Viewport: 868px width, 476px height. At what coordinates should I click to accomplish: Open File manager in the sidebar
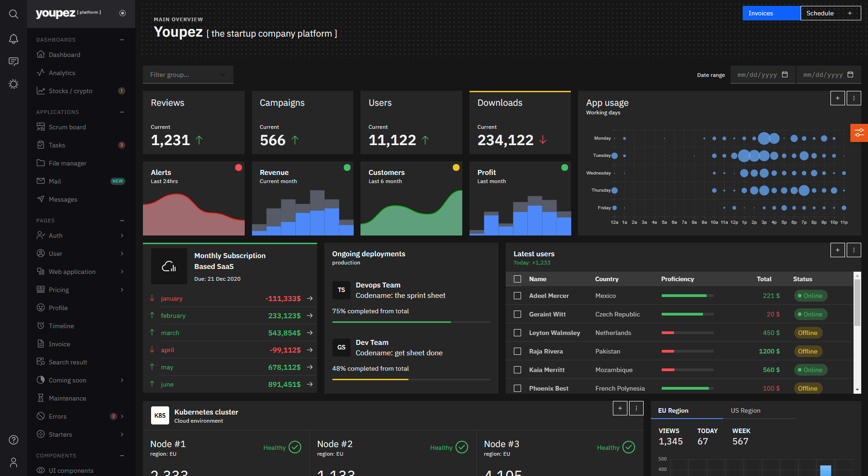coord(81,163)
